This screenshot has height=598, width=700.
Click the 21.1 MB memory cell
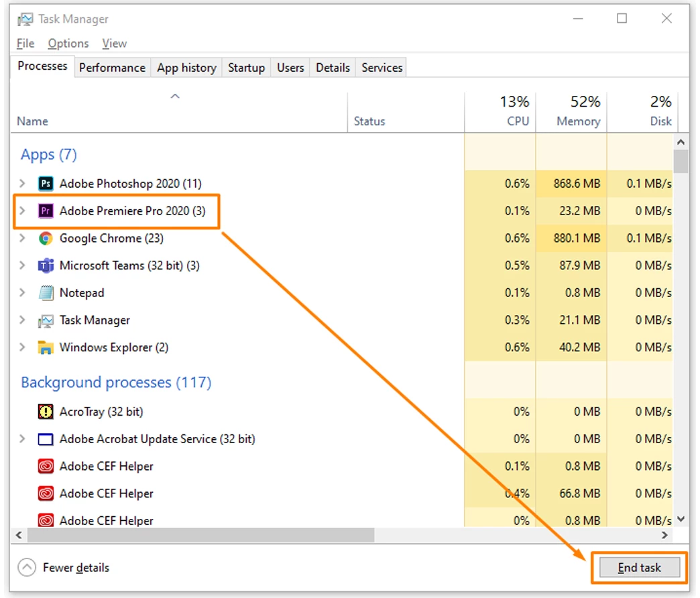pyautogui.click(x=571, y=320)
